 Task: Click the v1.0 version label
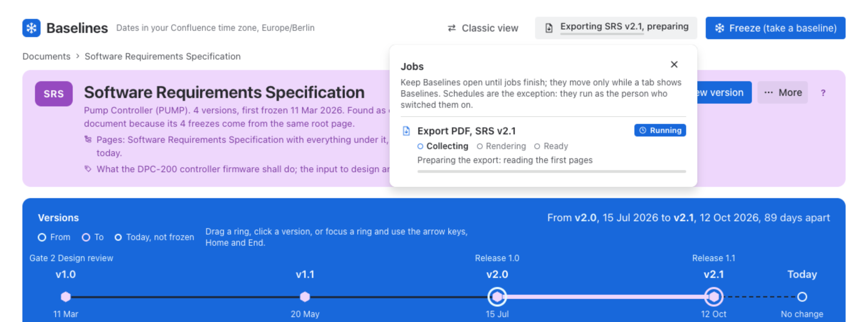tap(66, 274)
